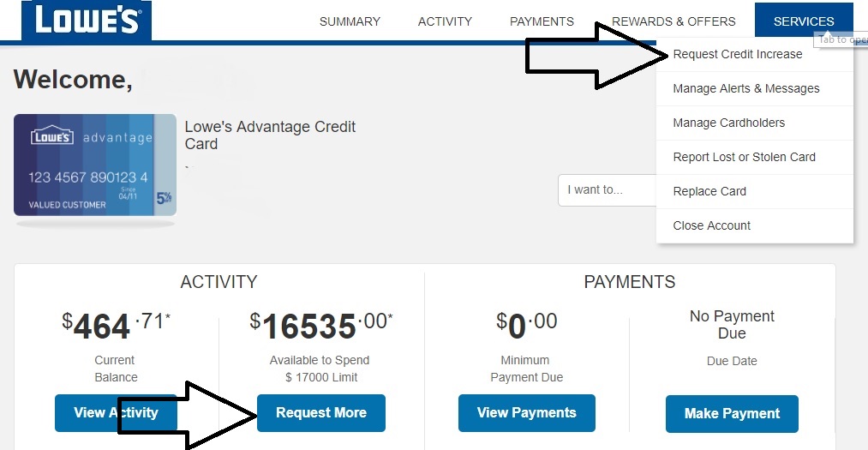
Task: Click the $16535.00 available to spend amount
Action: pyautogui.click(x=321, y=325)
